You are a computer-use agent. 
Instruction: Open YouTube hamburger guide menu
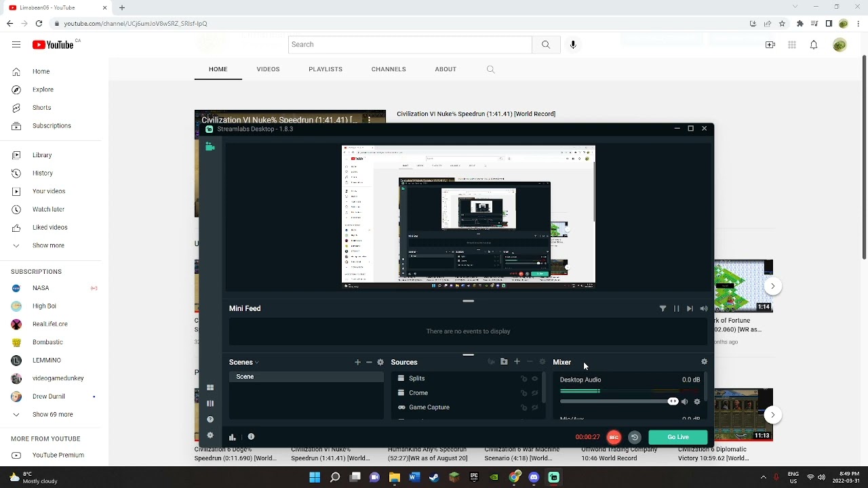coord(16,45)
